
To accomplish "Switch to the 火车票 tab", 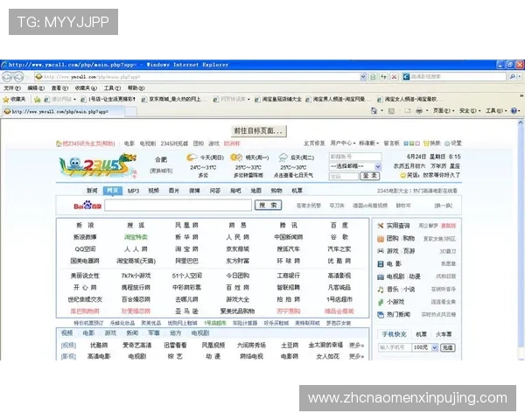I will 444,334.
